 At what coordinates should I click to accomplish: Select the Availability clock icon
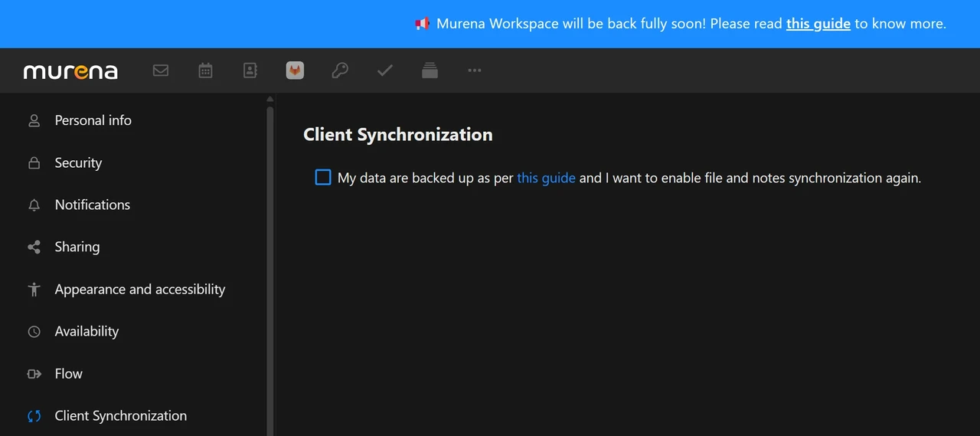(34, 332)
